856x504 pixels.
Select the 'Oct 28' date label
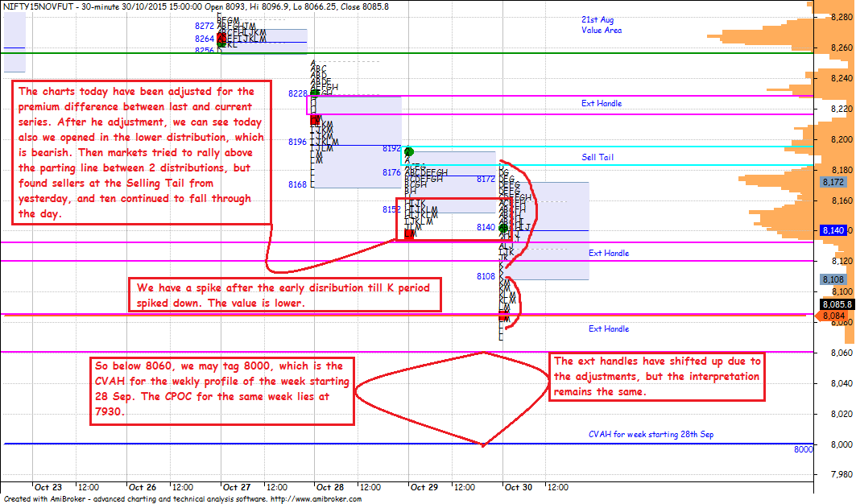[x=329, y=487]
